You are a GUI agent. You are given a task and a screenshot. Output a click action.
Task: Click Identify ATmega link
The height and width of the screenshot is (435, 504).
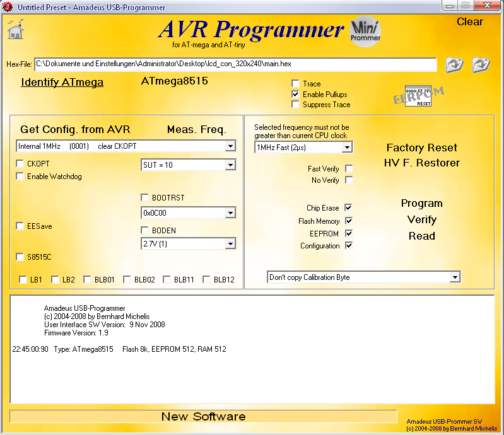click(62, 82)
